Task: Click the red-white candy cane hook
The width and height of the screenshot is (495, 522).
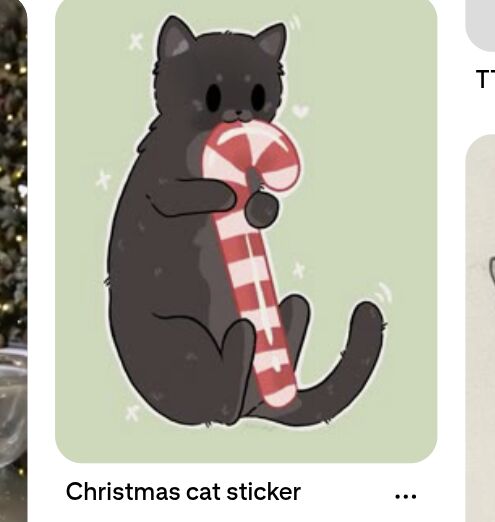Action: [252, 157]
